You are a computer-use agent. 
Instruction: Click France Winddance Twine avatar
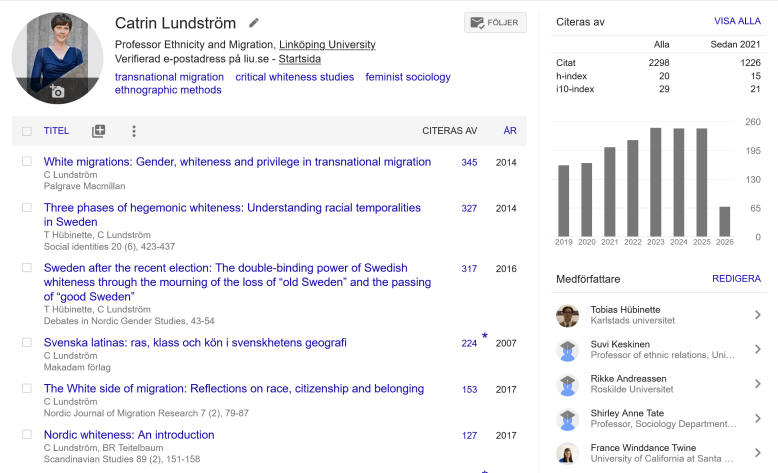point(568,453)
